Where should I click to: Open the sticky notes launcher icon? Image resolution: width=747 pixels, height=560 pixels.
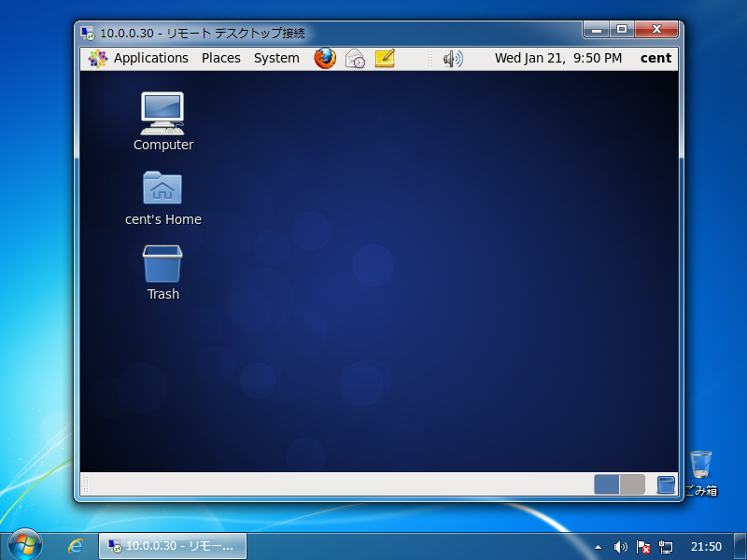click(x=385, y=58)
